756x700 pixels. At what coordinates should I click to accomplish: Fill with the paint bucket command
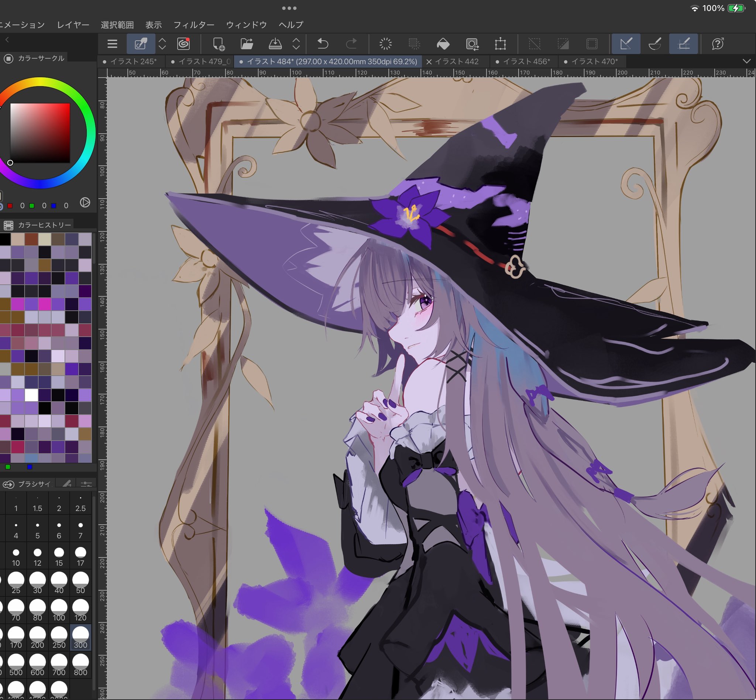[x=443, y=44]
